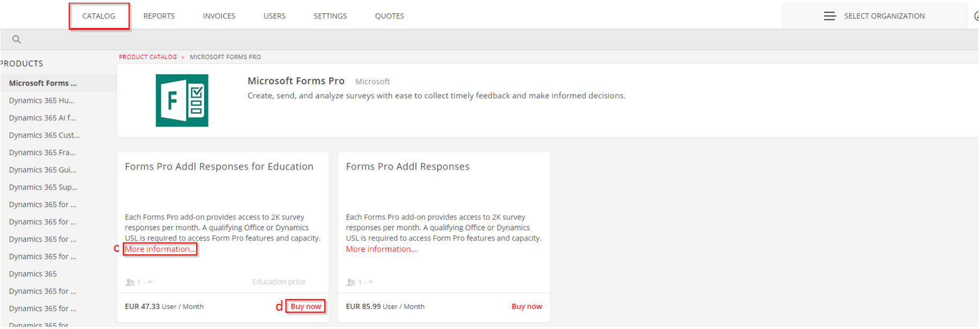Click the Product Catalog breadcrumb link
This screenshot has width=980, height=329.
point(148,57)
